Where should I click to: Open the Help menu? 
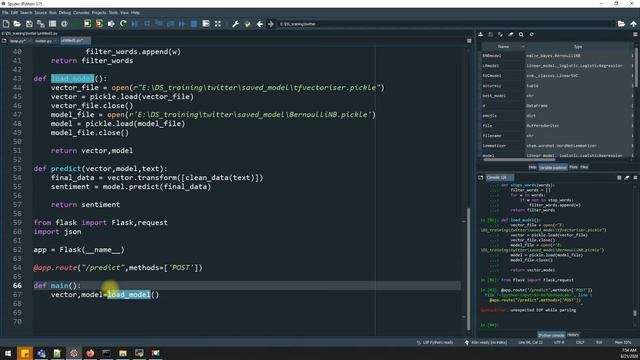(135, 13)
